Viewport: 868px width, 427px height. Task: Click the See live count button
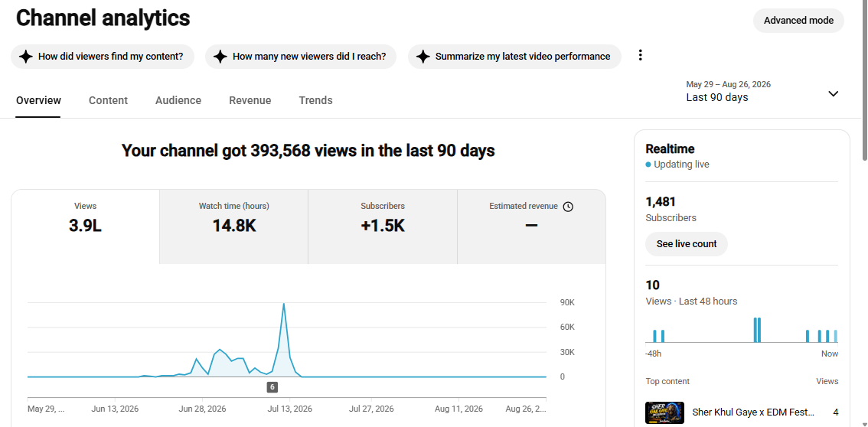687,244
